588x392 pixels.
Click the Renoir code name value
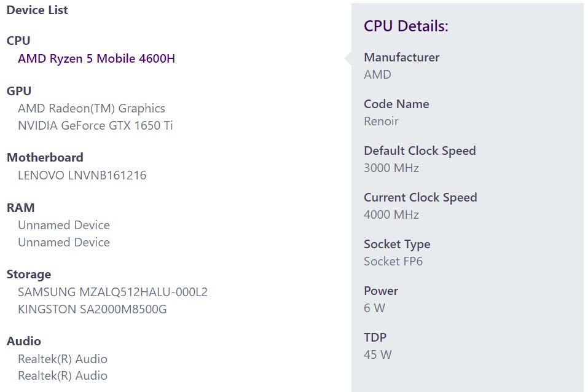click(x=381, y=121)
